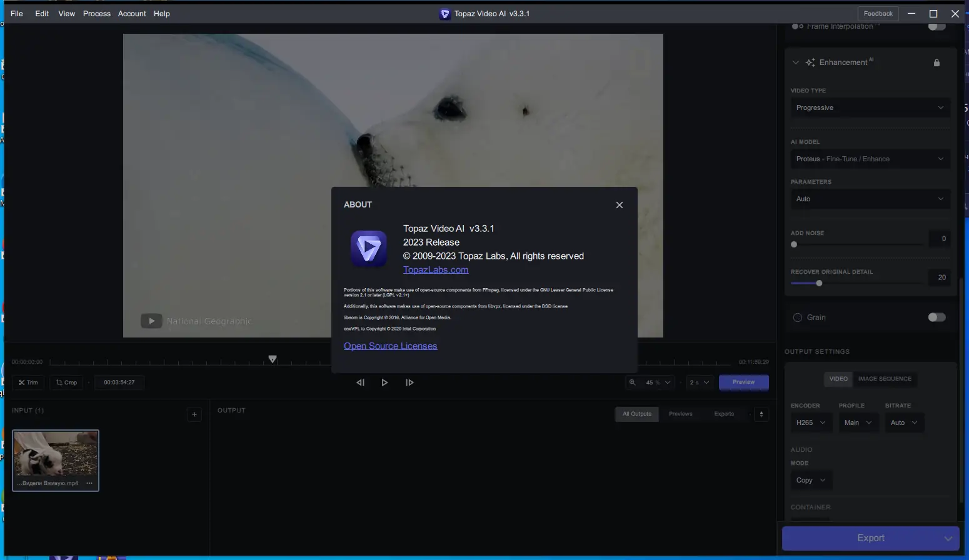This screenshot has width=969, height=560.
Task: Click the Recover Original Detail value field
Action: [940, 277]
